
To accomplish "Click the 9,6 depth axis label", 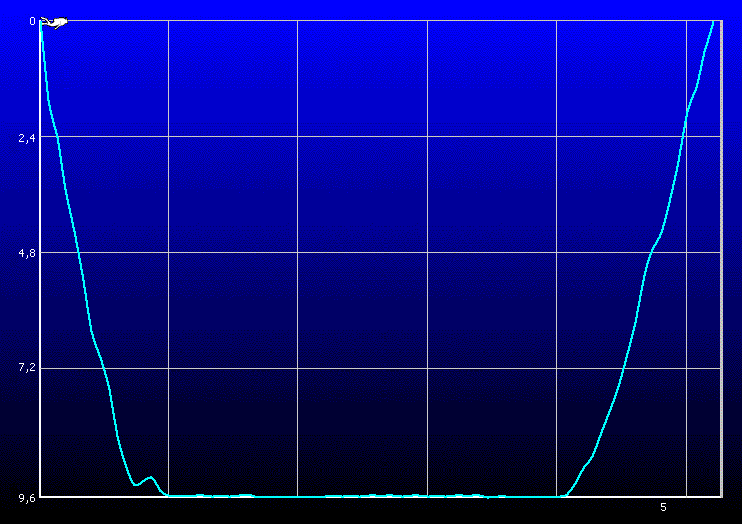I will click(x=27, y=498).
